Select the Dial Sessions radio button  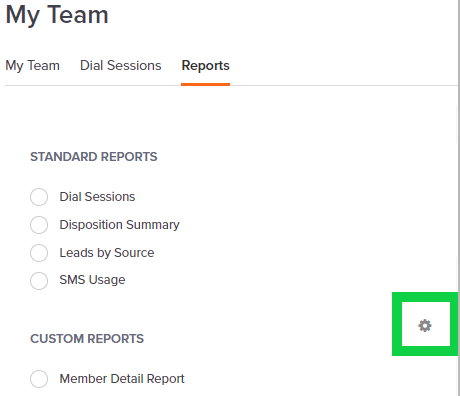(39, 197)
